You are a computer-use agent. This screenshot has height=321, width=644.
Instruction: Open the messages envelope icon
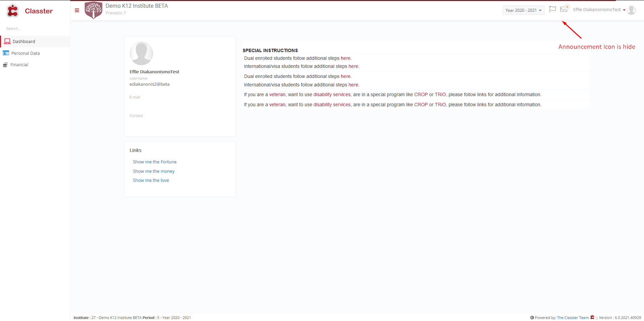(564, 9)
